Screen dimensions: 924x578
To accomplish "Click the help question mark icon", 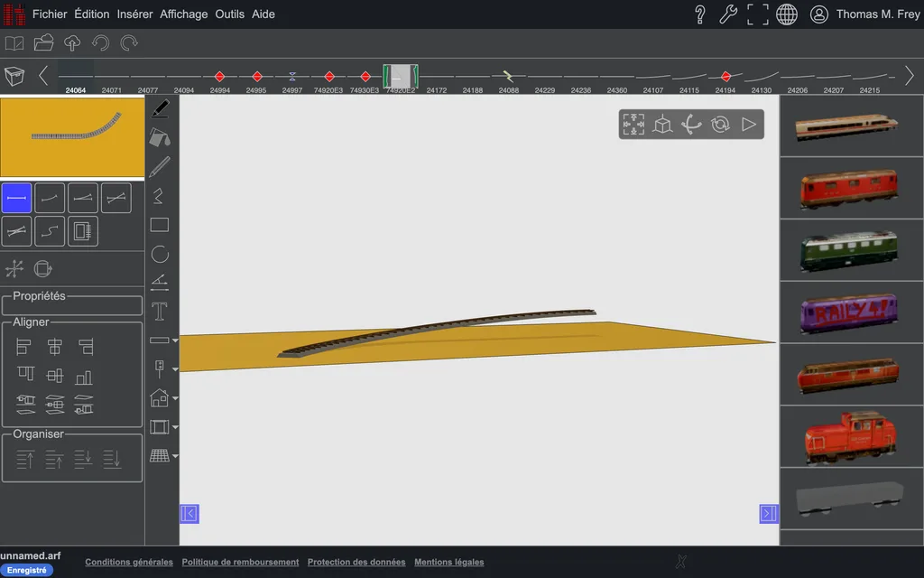I will coord(700,14).
